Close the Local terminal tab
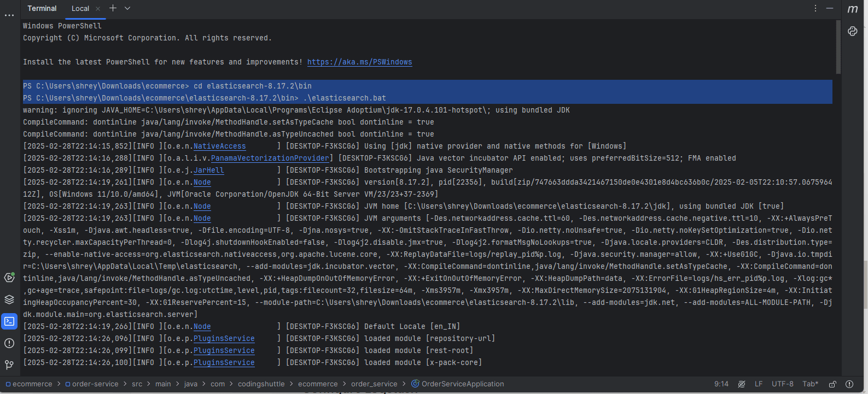Image resolution: width=868 pixels, height=394 pixels. [98, 9]
